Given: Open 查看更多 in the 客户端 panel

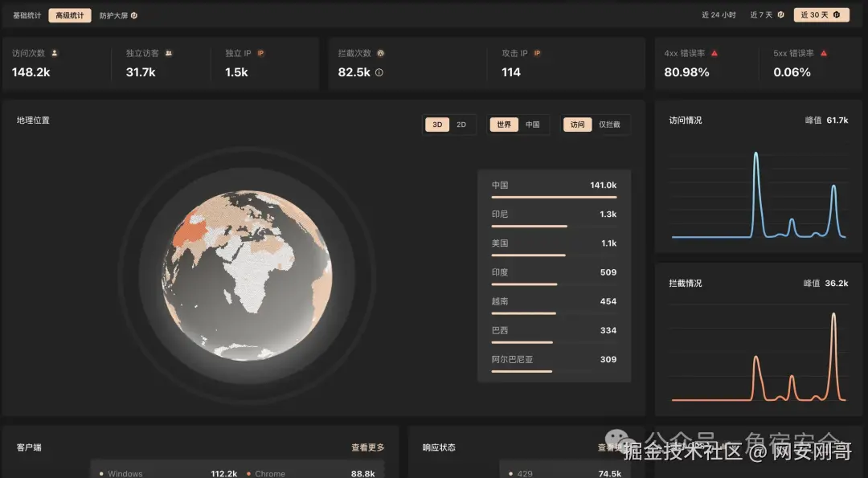Looking at the screenshot, I should point(366,447).
